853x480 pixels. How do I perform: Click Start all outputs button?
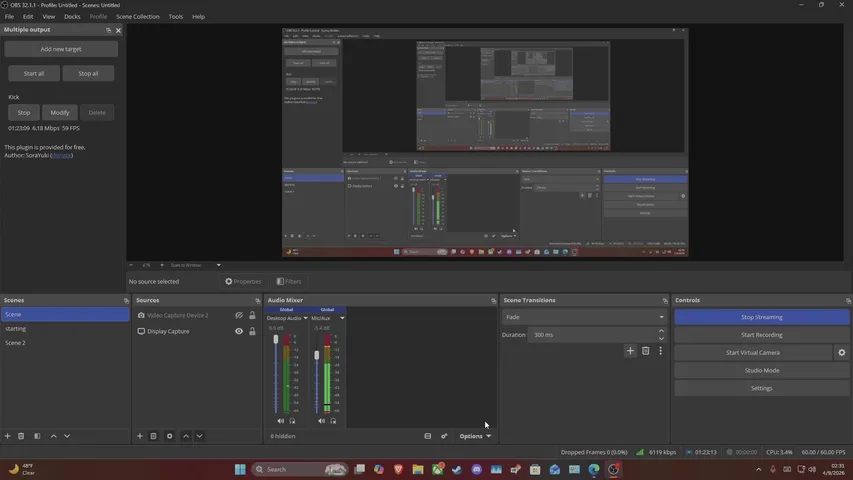(x=34, y=73)
